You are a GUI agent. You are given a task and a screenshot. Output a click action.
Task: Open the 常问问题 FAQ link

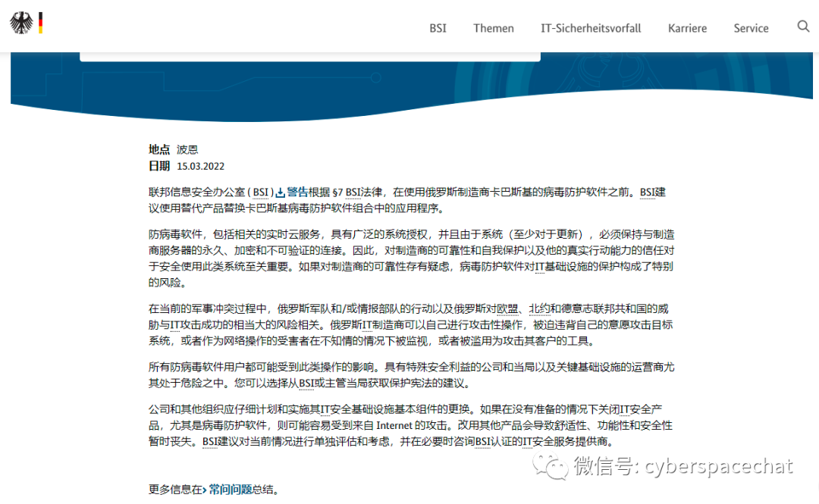pos(231,490)
